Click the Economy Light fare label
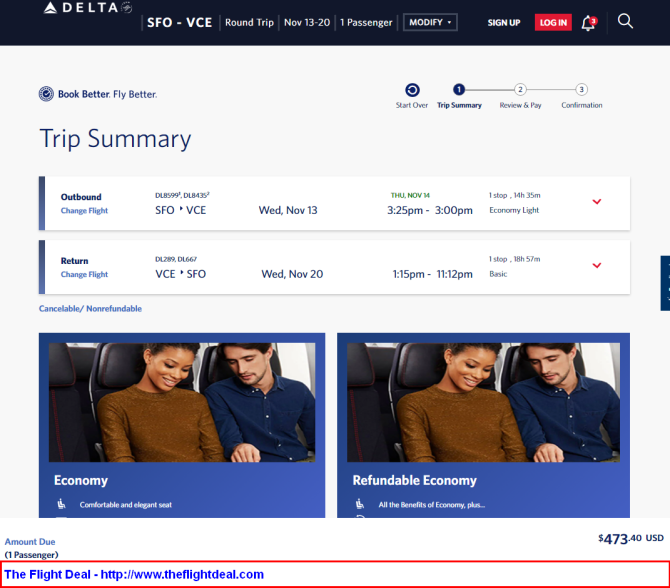This screenshot has height=588, width=670. click(x=514, y=210)
